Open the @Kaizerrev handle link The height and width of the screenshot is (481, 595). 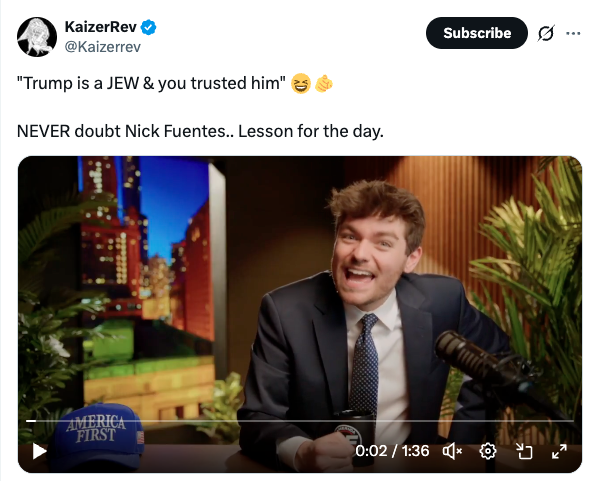[103, 47]
